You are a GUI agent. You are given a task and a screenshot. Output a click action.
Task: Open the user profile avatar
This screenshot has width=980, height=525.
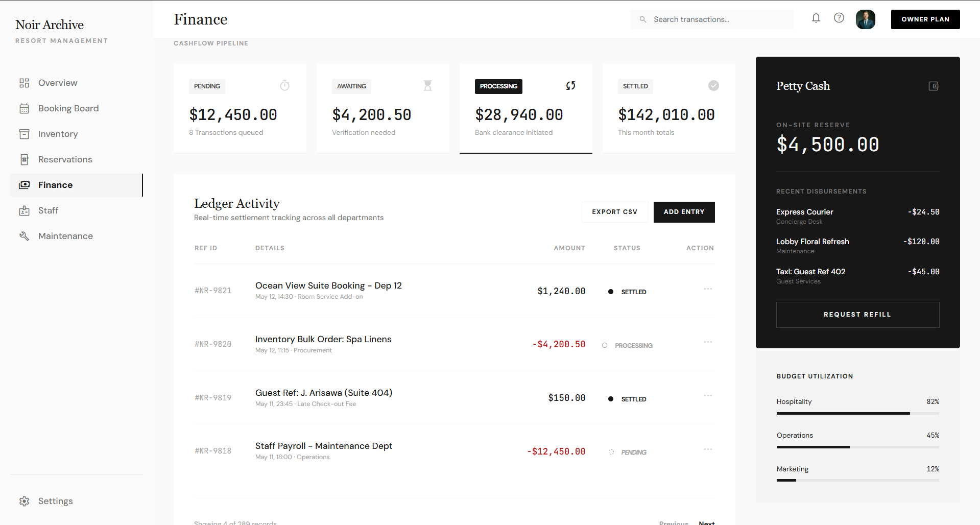865,19
